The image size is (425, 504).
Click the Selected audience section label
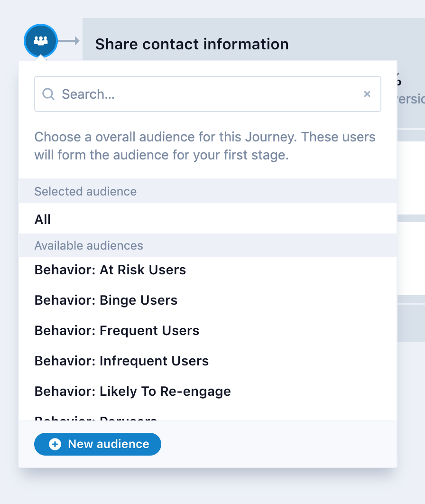coord(85,191)
